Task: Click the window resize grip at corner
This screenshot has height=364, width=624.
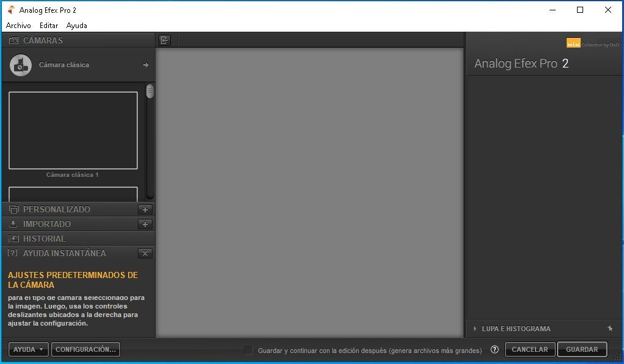Action: [618, 357]
